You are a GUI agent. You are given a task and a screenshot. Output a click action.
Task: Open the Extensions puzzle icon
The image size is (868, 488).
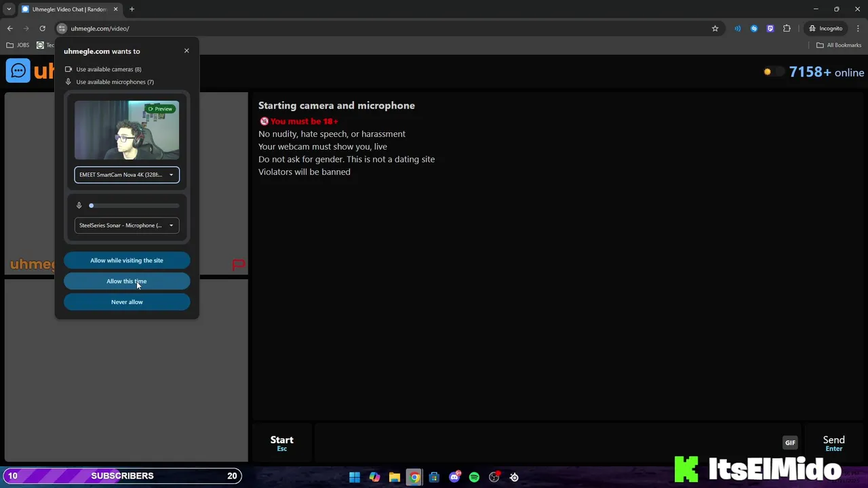click(787, 28)
